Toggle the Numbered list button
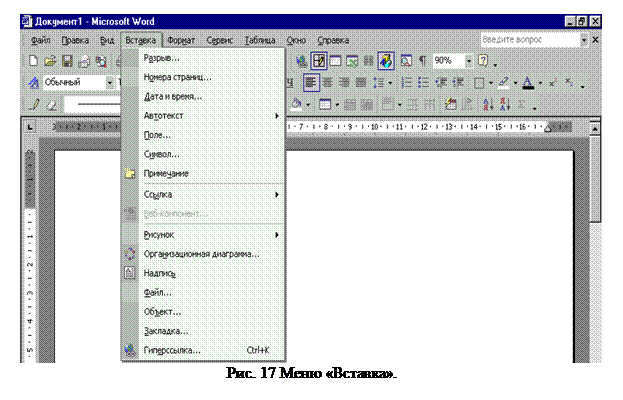This screenshot has width=623, height=400. click(x=406, y=83)
